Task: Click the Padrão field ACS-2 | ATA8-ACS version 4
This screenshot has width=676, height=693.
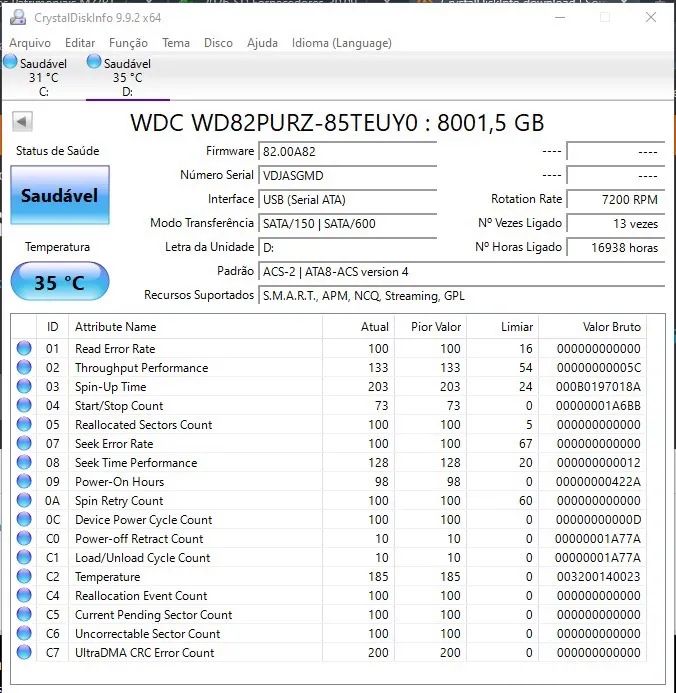Action: click(462, 271)
